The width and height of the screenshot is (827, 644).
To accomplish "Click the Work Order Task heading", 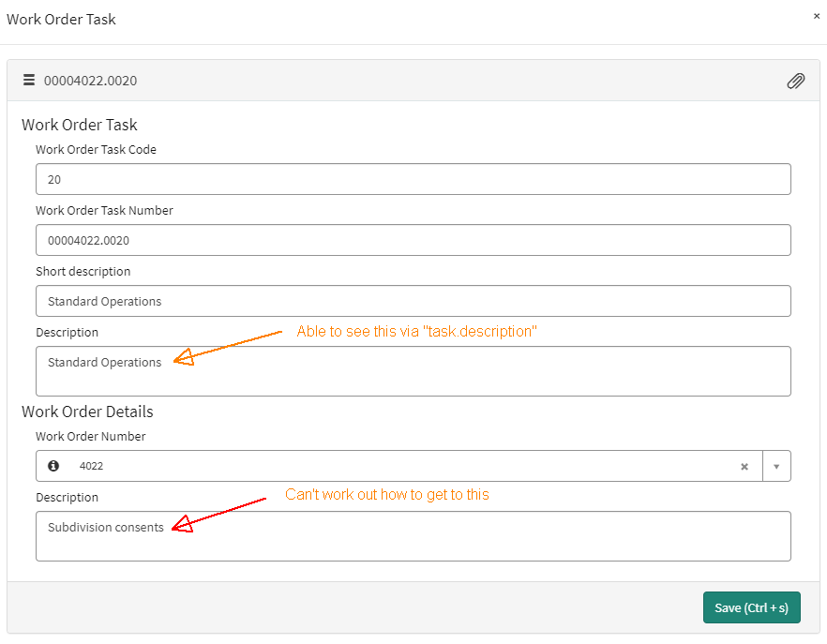I will [79, 125].
